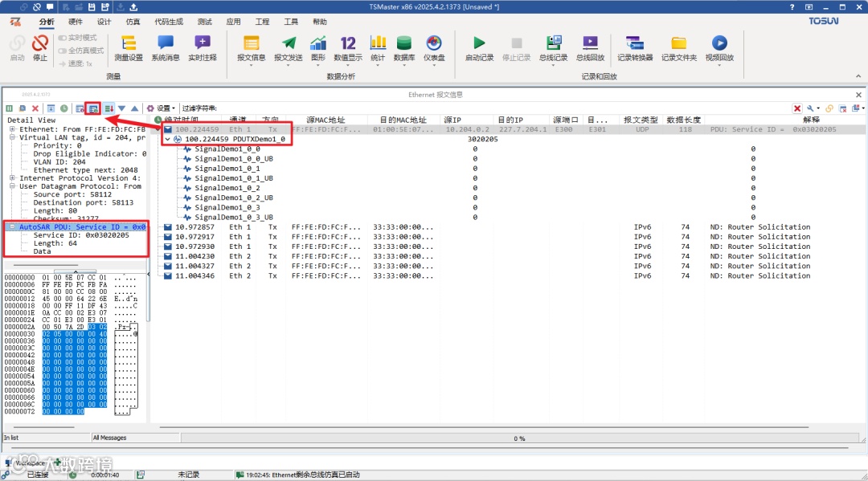868x481 pixels.
Task: Open the 设置 settings dropdown
Action: (x=161, y=108)
